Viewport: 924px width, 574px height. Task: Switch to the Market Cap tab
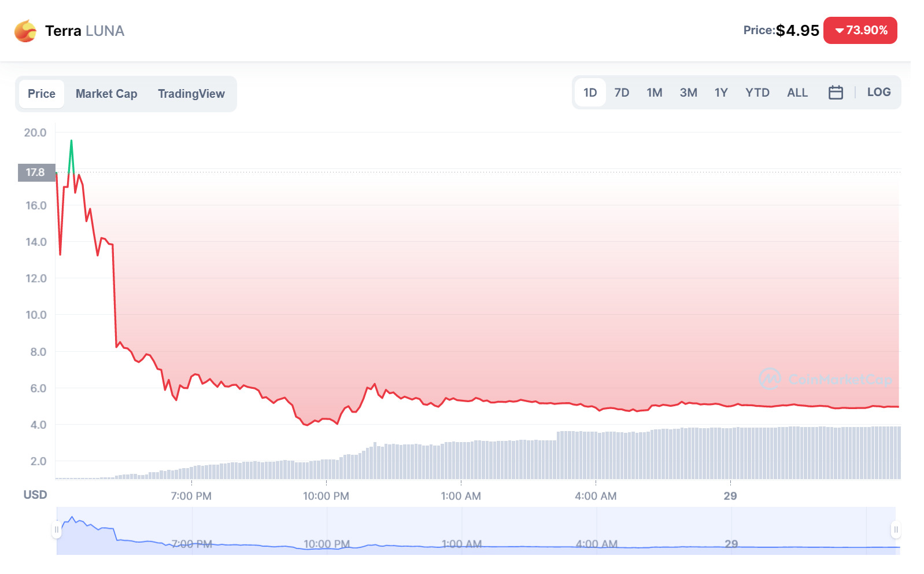pos(106,94)
